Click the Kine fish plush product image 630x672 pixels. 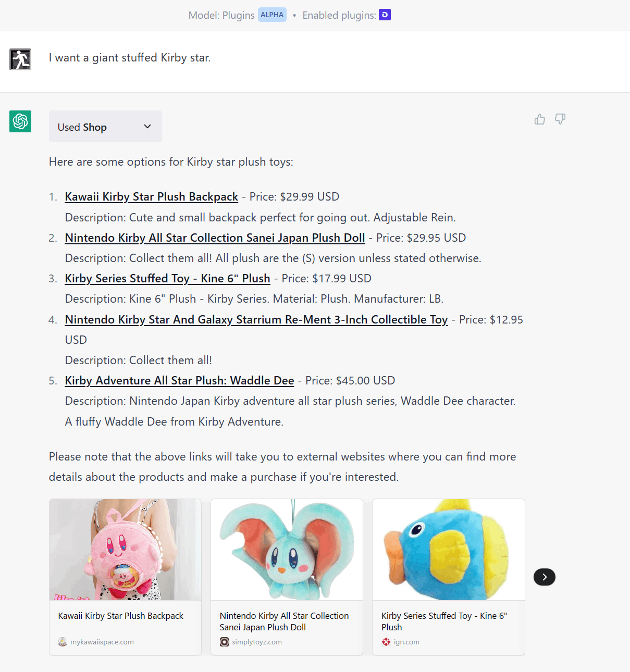coord(448,550)
